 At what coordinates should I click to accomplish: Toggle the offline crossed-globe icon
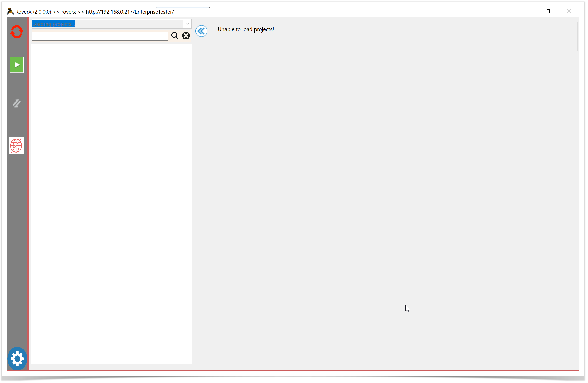16,145
